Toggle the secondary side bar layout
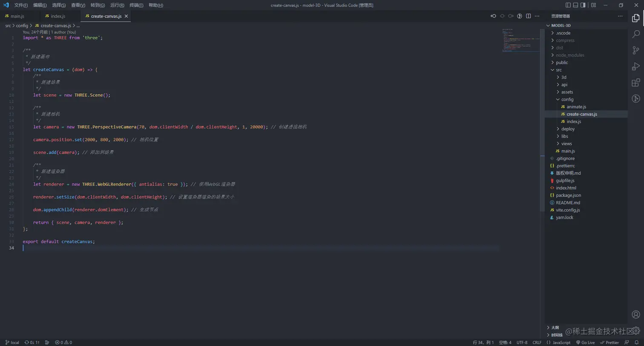Viewport: 644px width, 346px height. (x=583, y=5)
